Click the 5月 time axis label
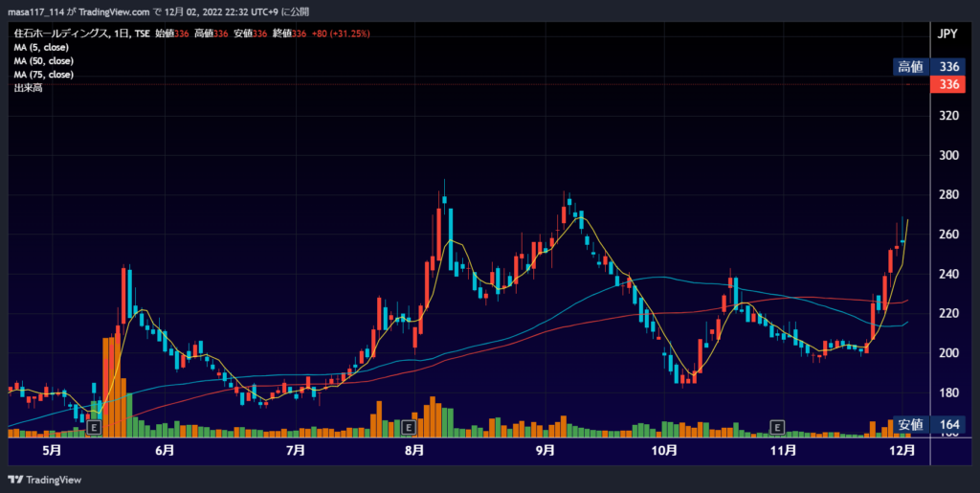This screenshot has width=980, height=493. pyautogui.click(x=53, y=450)
